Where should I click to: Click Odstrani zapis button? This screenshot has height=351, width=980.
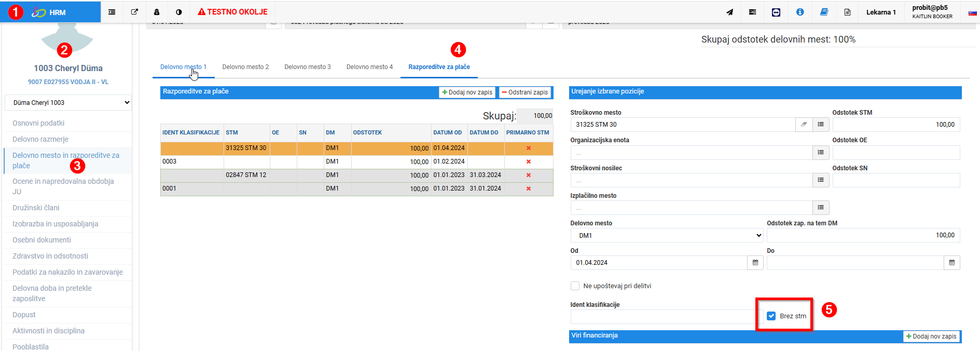coord(524,92)
